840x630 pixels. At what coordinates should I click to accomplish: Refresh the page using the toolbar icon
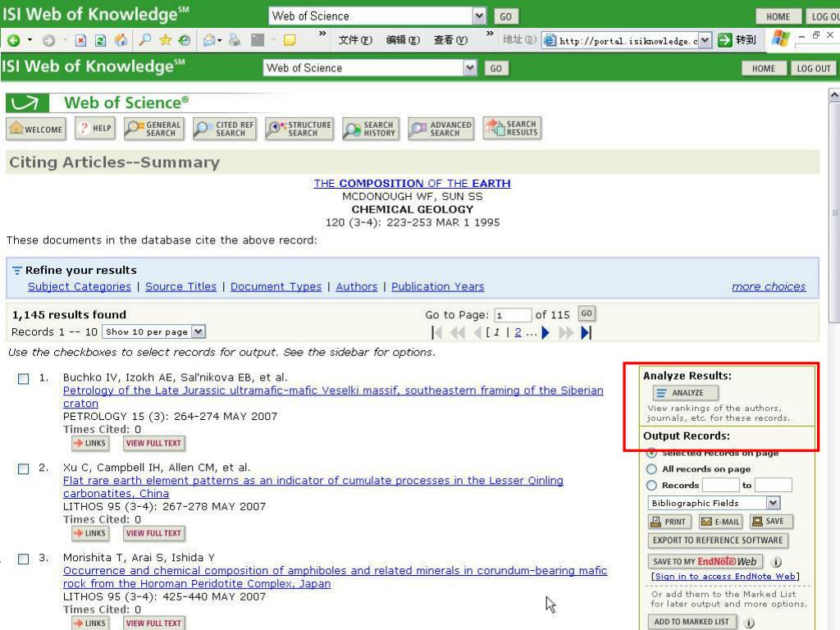[100, 40]
